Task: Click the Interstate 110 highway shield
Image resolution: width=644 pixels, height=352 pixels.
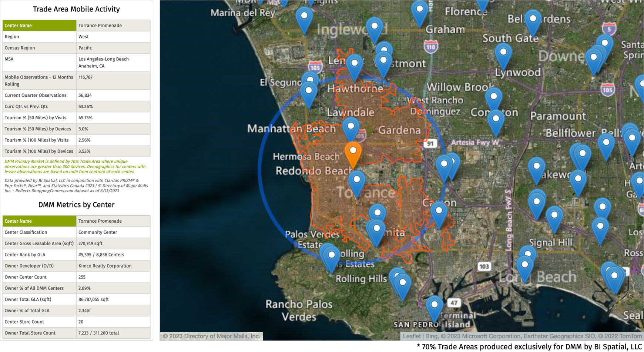Action: tap(431, 47)
